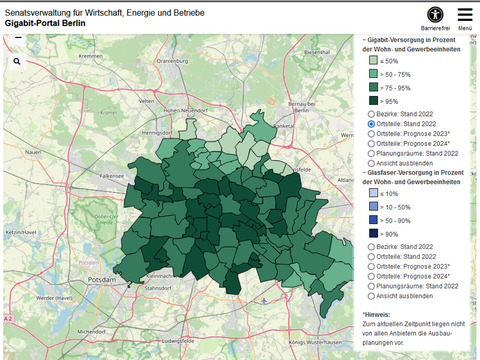Select Glasfaser Ortsteile: Prognose 2023 radio
The width and height of the screenshot is (480, 360).
[x=371, y=267]
